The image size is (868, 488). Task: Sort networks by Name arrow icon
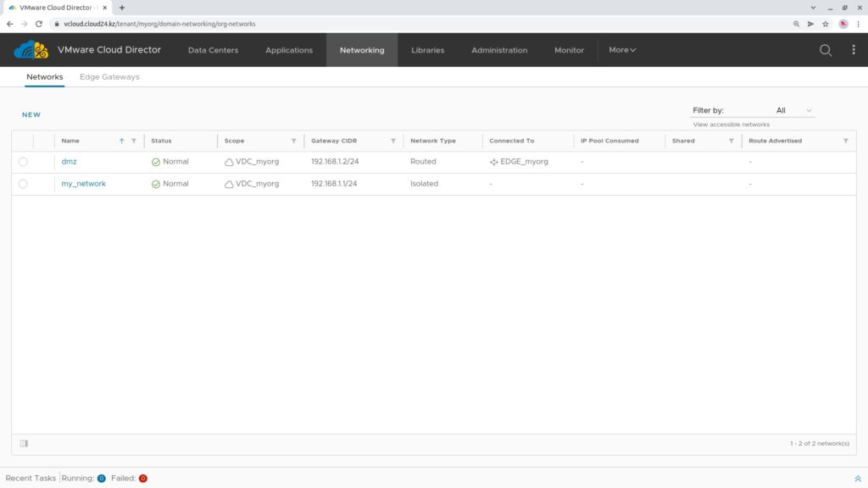[122, 141]
